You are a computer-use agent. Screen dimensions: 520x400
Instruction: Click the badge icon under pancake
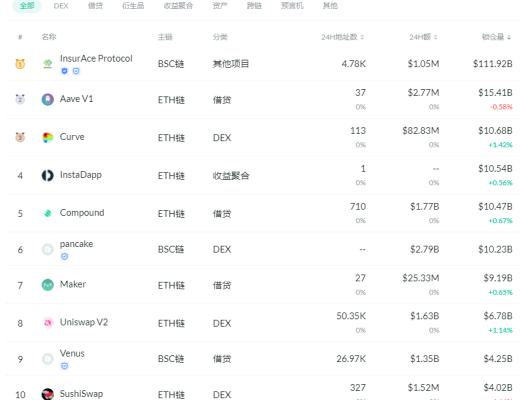click(x=64, y=256)
